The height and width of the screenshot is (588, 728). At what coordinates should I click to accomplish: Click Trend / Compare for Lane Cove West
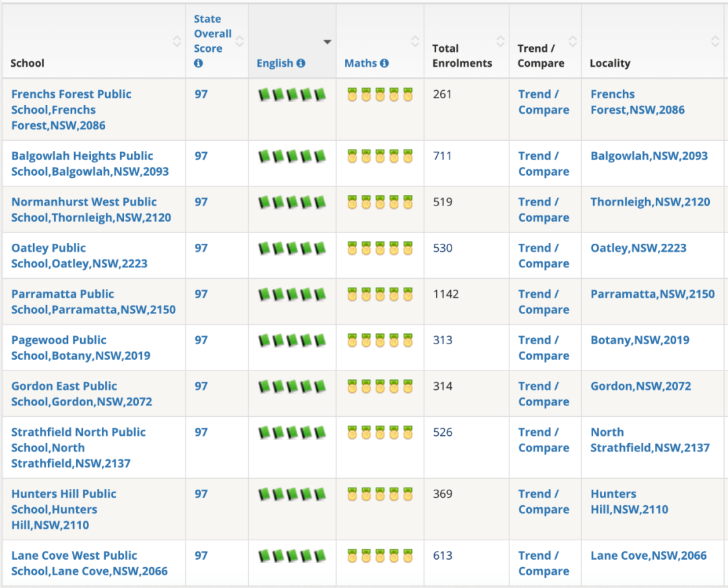tap(544, 563)
